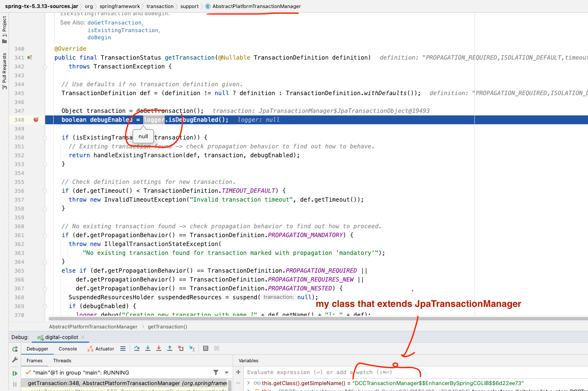Open the Actuator tab

(101, 349)
